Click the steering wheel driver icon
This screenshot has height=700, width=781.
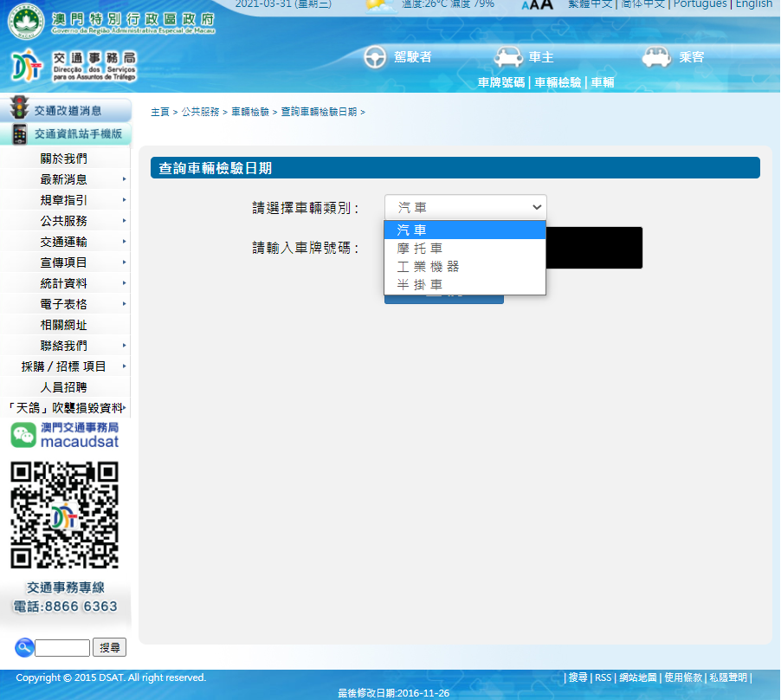(x=375, y=57)
